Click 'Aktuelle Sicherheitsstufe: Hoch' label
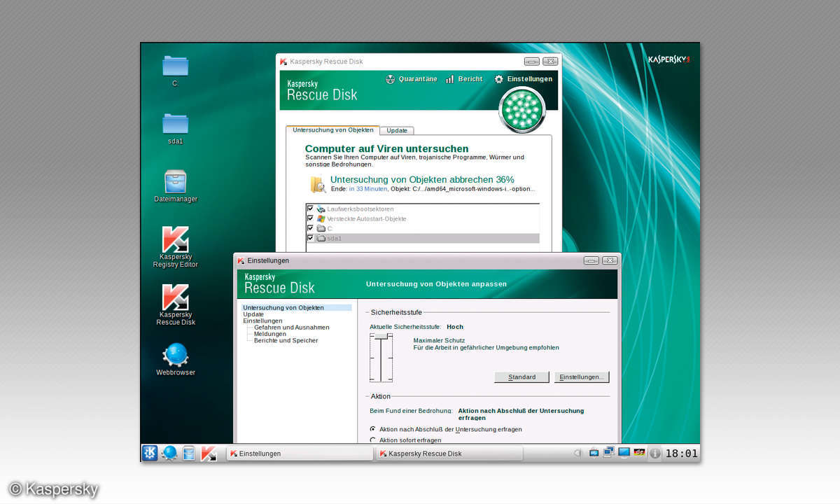Viewport: 840px width, 504px height. point(416,327)
